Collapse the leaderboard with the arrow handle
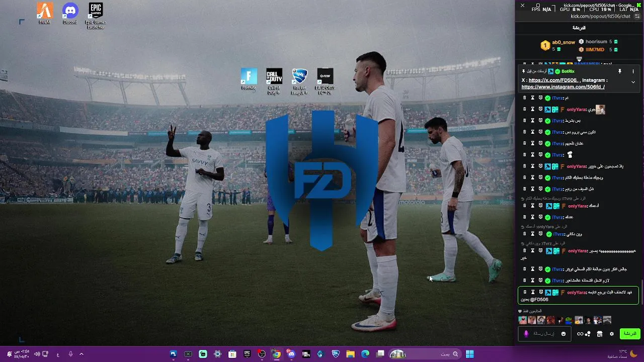Image resolution: width=644 pixels, height=362 pixels. click(x=579, y=59)
